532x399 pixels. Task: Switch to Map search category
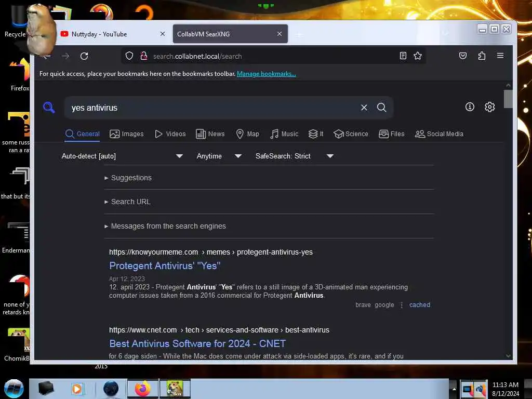pos(248,134)
